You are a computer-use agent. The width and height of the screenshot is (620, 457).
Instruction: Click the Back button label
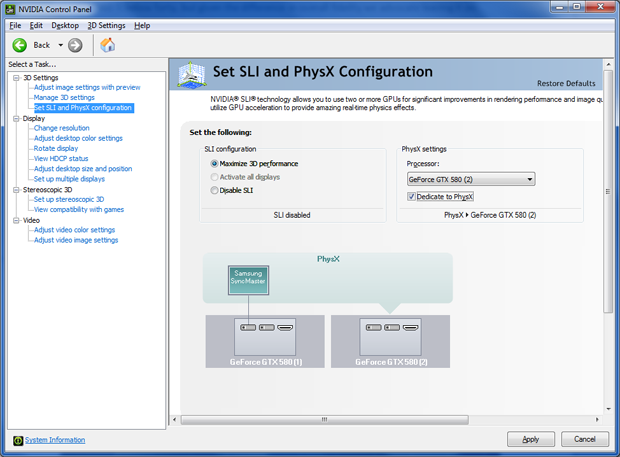click(x=42, y=45)
